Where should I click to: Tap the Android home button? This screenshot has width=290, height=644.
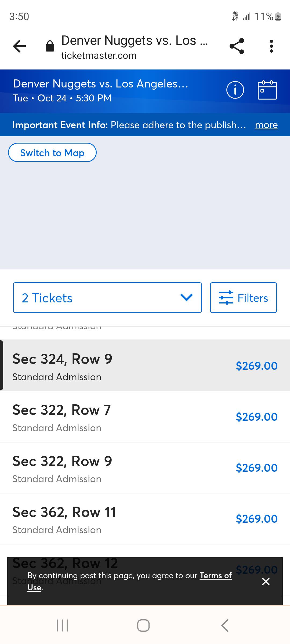pos(143,625)
